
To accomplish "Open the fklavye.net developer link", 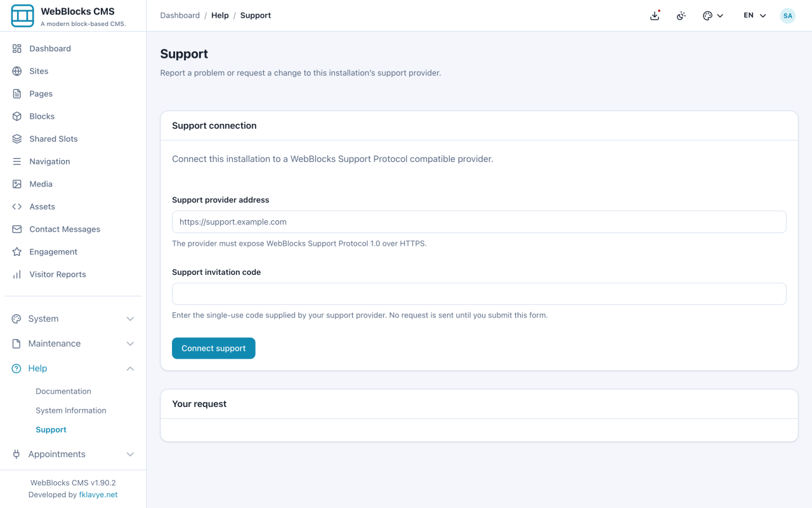I will click(98, 495).
